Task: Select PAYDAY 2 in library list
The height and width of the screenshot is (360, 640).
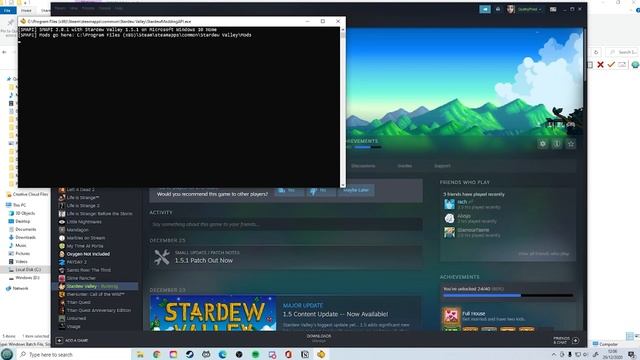Action: point(76,262)
